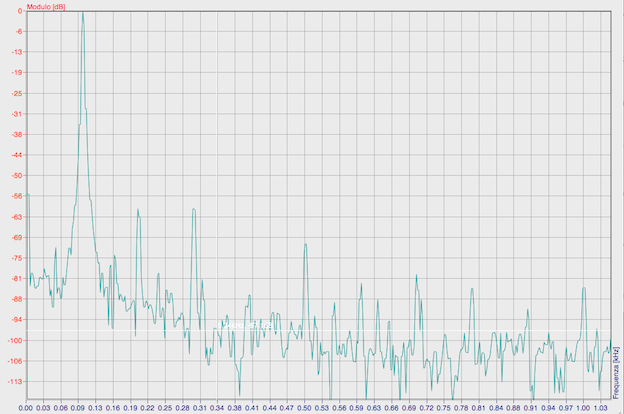Click the "-113" dB tick label
Screen dimensions: 624x414
[x=16, y=381]
